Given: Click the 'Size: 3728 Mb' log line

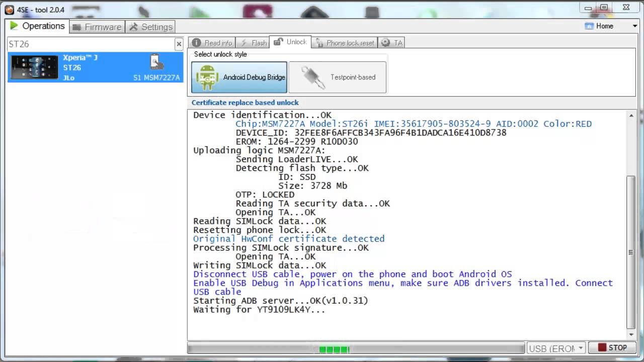Looking at the screenshot, I should point(313,186).
